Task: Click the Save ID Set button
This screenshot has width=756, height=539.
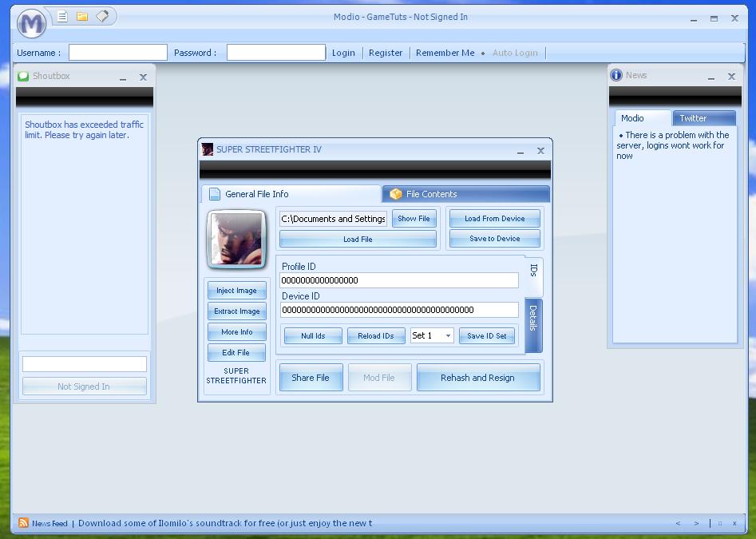Action: click(x=486, y=335)
